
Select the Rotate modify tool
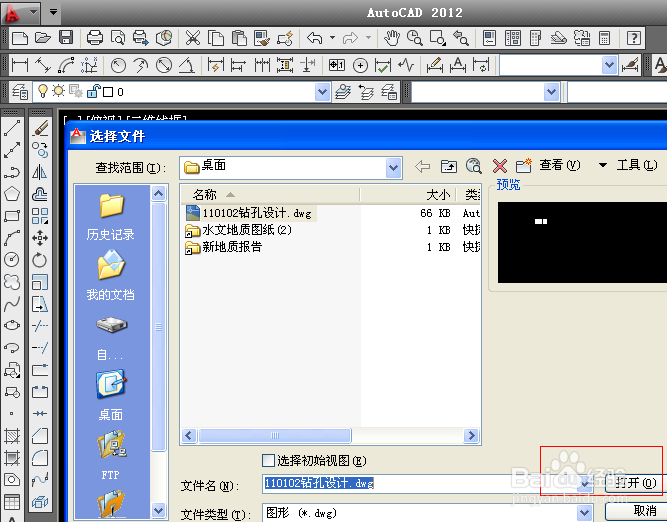pyautogui.click(x=40, y=260)
